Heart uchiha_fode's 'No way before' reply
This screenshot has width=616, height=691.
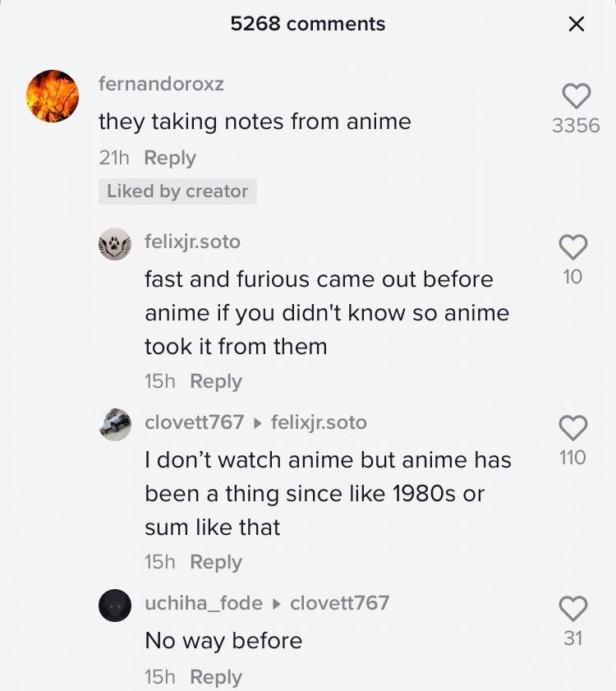click(572, 608)
